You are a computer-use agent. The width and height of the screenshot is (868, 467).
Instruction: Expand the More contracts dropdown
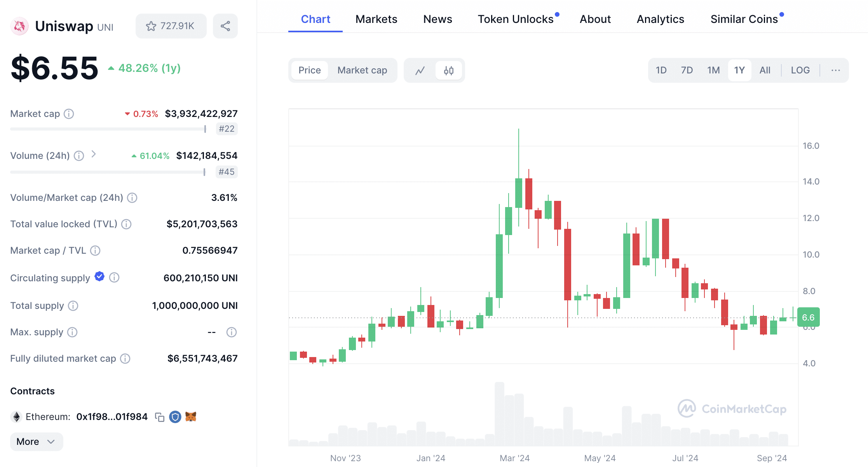(37, 442)
